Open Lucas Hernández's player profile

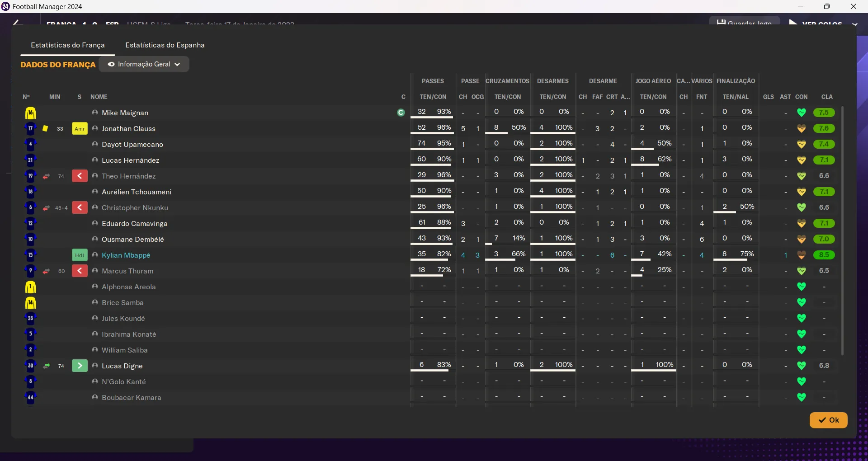pyautogui.click(x=131, y=160)
